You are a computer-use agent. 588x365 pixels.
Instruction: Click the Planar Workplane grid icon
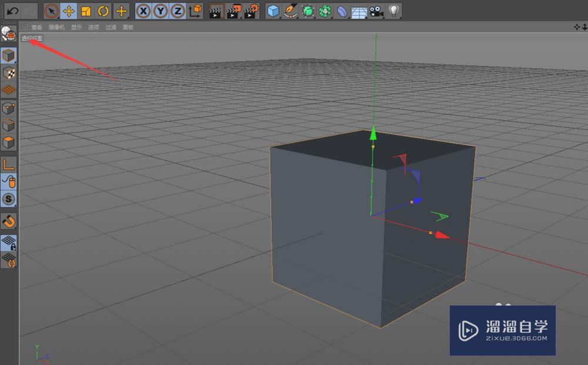coord(9,260)
